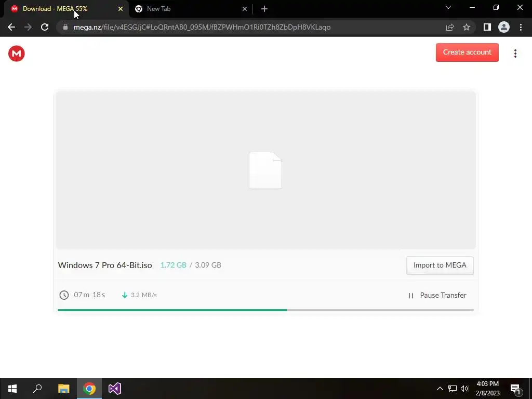Click the 1.72 GB downloaded value

(x=173, y=265)
